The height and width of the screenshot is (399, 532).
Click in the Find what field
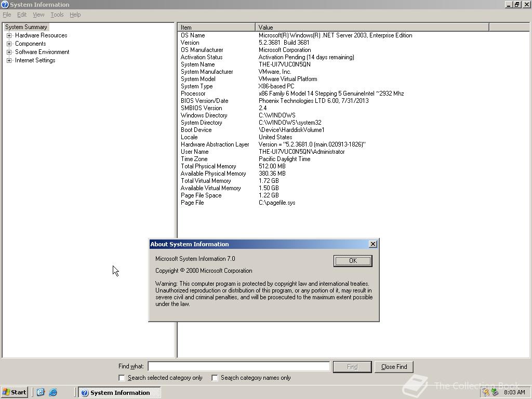(239, 366)
